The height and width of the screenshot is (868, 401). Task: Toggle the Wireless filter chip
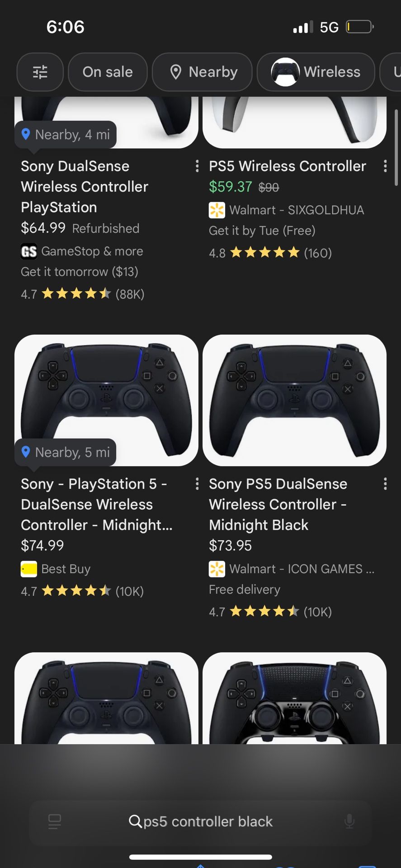point(316,72)
